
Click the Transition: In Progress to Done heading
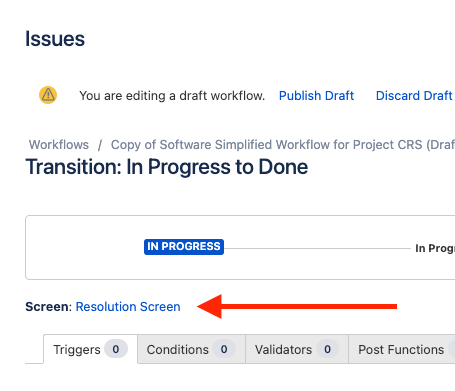[167, 167]
